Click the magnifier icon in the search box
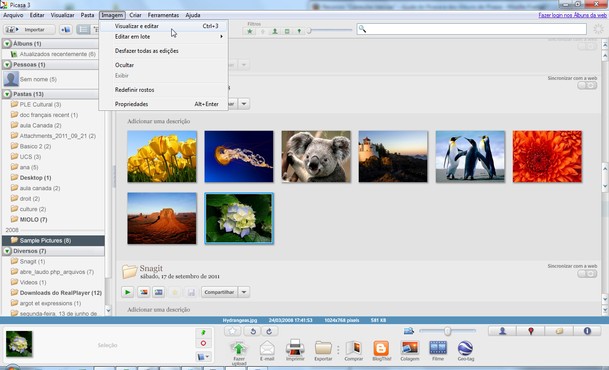 click(362, 29)
